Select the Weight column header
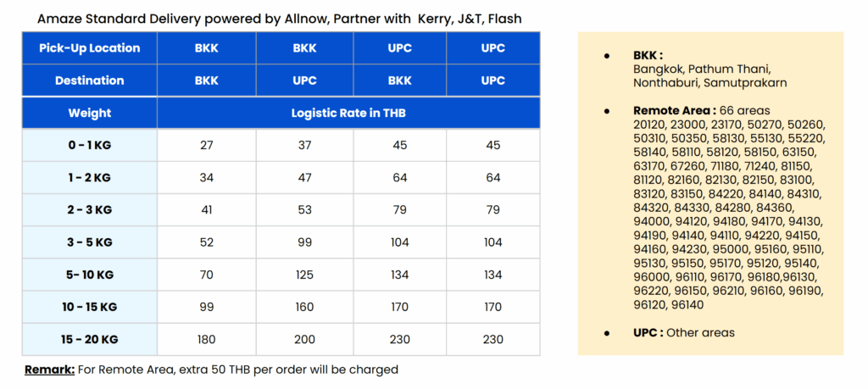This screenshot has height=389, width=868. [89, 113]
